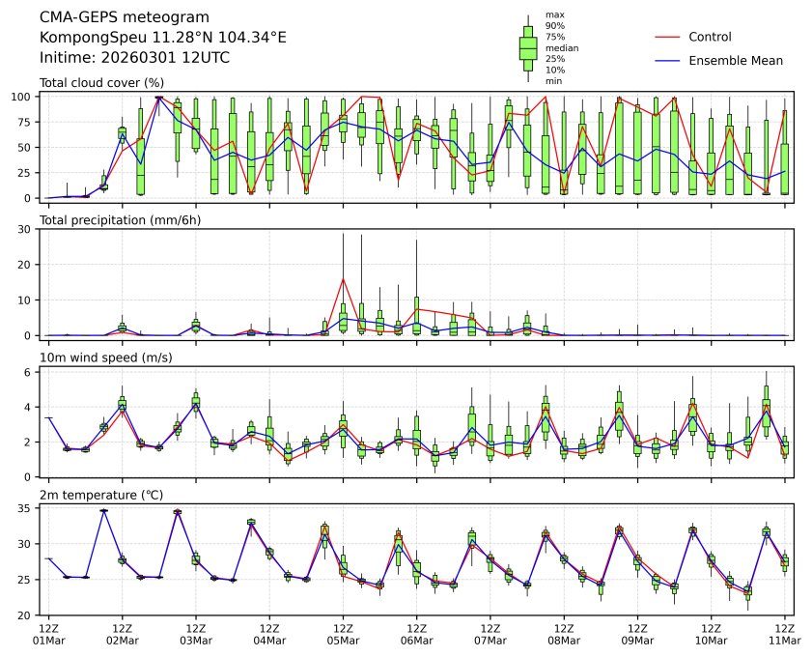
Task: Click the 'Initime: 20260301 12UTC' text
Action: pyautogui.click(x=134, y=57)
